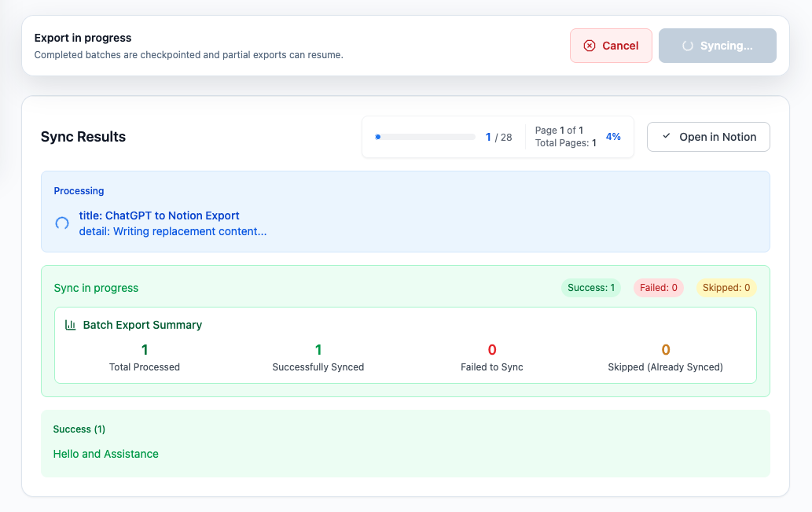This screenshot has height=512, width=812.
Task: Click the Cancel export button
Action: 611,46
